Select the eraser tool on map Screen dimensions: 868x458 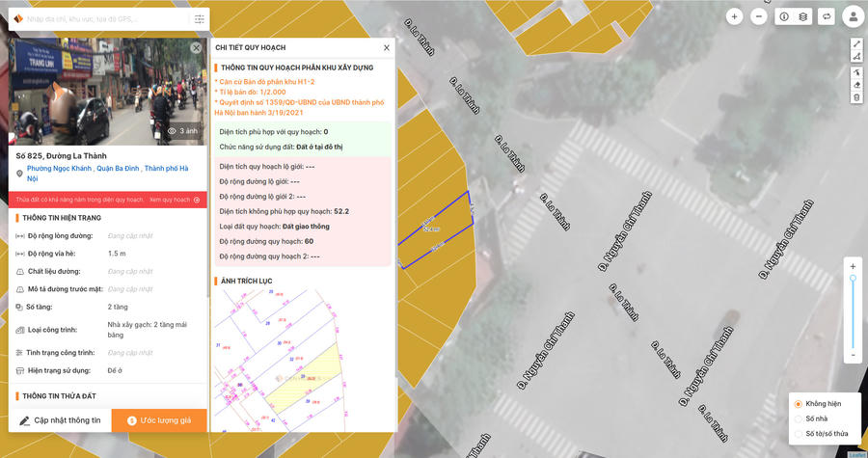[x=856, y=85]
